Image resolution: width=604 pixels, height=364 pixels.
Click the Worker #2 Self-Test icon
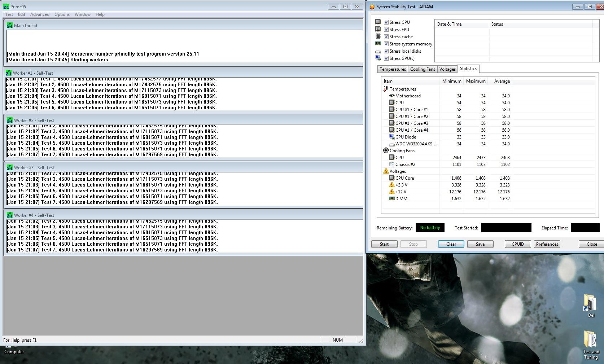[9, 120]
